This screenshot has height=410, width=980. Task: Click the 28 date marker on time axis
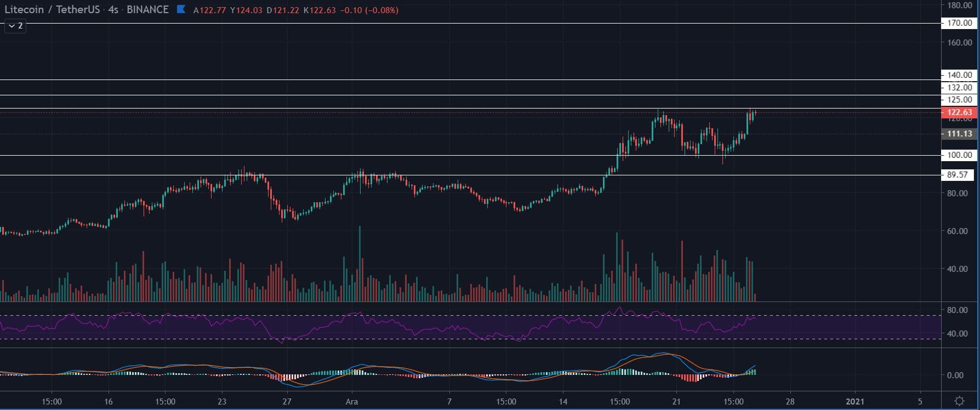pos(790,401)
